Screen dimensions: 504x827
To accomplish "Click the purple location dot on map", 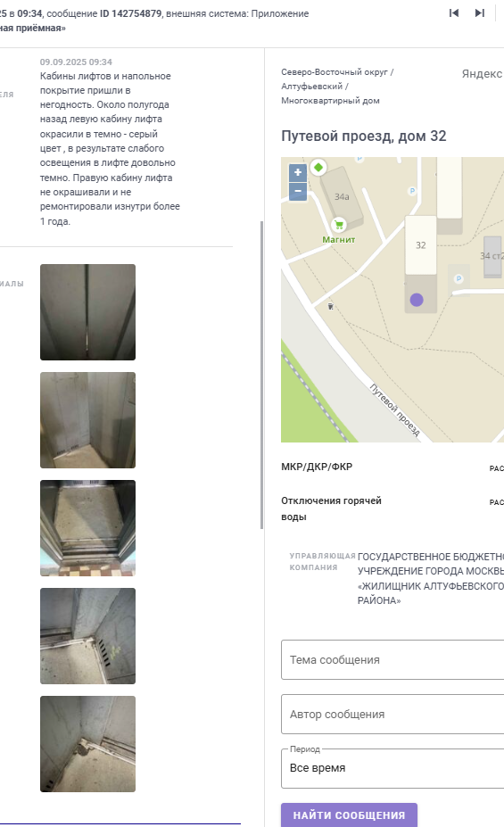I will click(417, 300).
